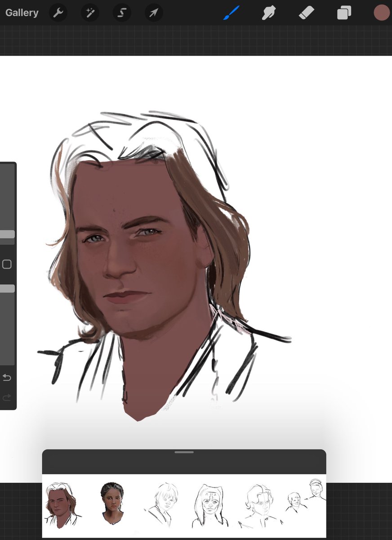The image size is (392, 540).
Task: Choose the Paint brush tool
Action: [231, 13]
